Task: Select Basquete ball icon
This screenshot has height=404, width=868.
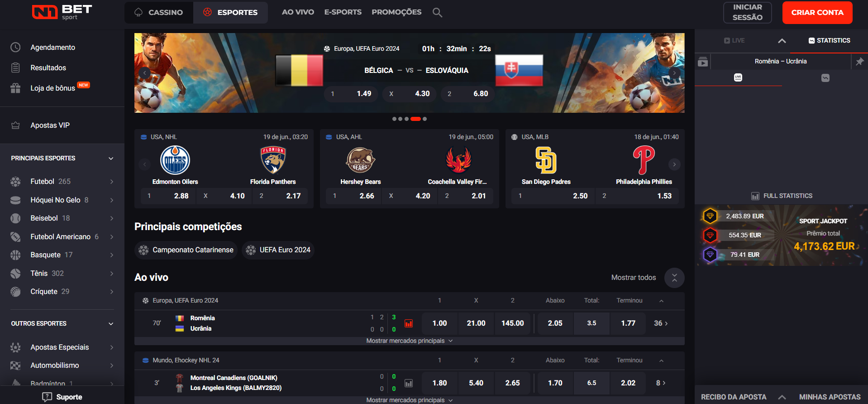Action: coord(15,255)
